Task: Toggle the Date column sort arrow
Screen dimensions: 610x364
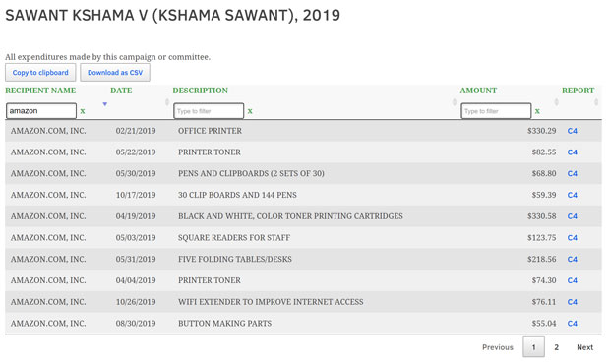Action: pyautogui.click(x=104, y=104)
